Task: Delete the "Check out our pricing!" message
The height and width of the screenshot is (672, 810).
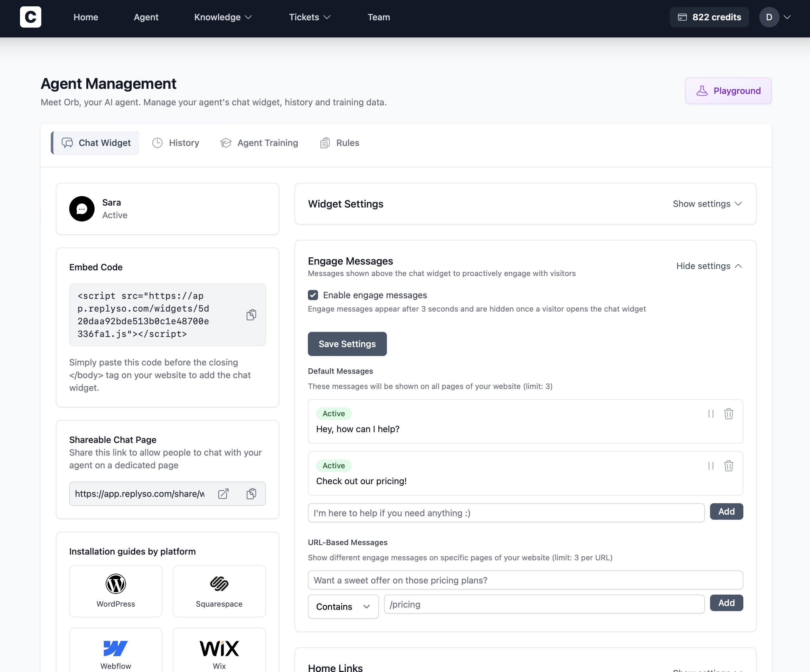Action: pyautogui.click(x=729, y=466)
